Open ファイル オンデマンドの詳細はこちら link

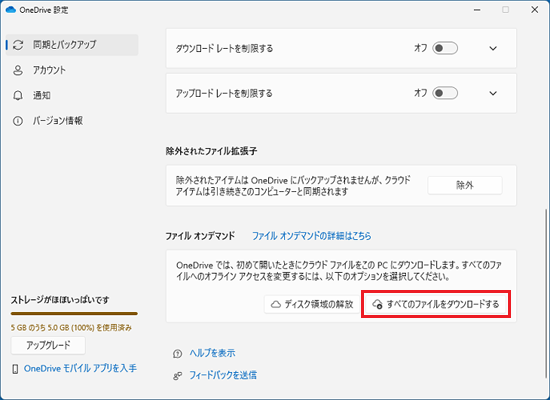[x=311, y=236]
